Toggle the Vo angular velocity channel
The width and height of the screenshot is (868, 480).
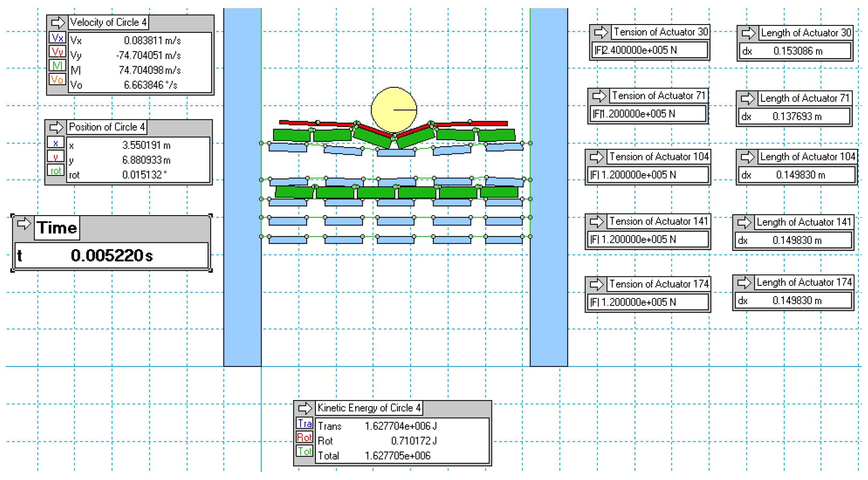point(57,80)
